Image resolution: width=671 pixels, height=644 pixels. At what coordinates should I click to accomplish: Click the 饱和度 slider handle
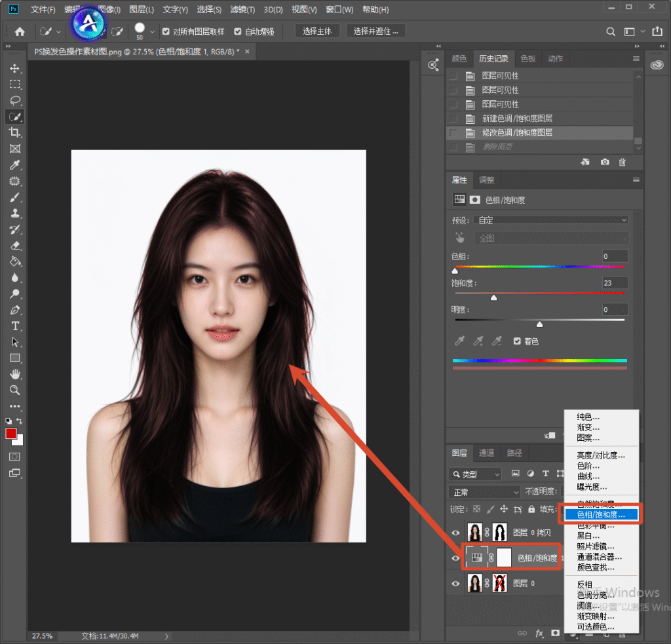[494, 297]
